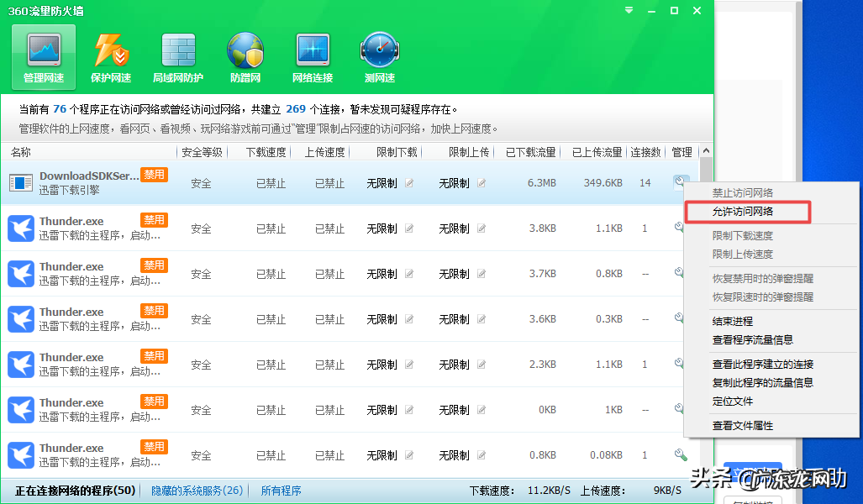The height and width of the screenshot is (504, 863).
Task: 点击右侧滚动条向上箭头
Action: 704,150
